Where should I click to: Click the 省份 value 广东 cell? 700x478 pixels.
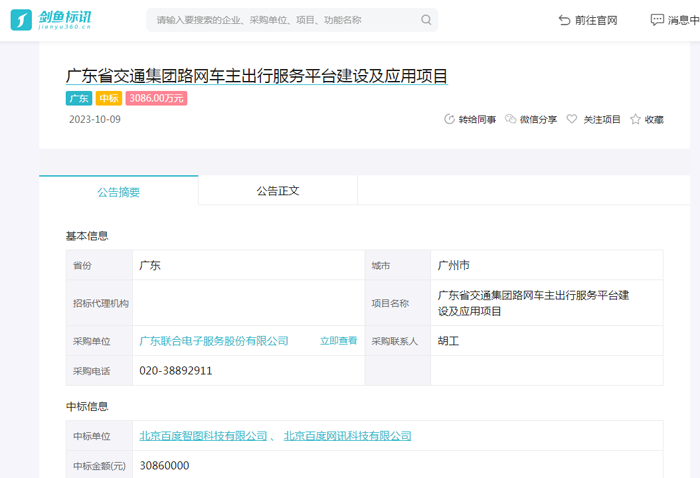tap(249, 265)
